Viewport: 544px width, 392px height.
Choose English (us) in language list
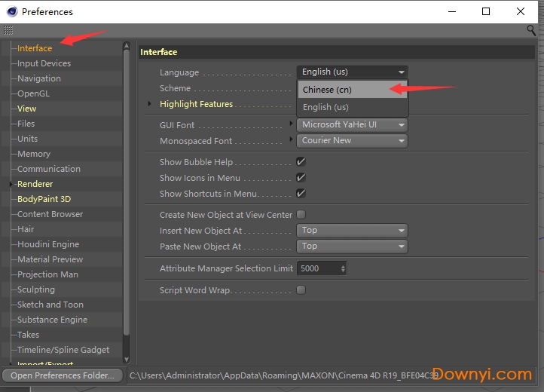pos(325,107)
